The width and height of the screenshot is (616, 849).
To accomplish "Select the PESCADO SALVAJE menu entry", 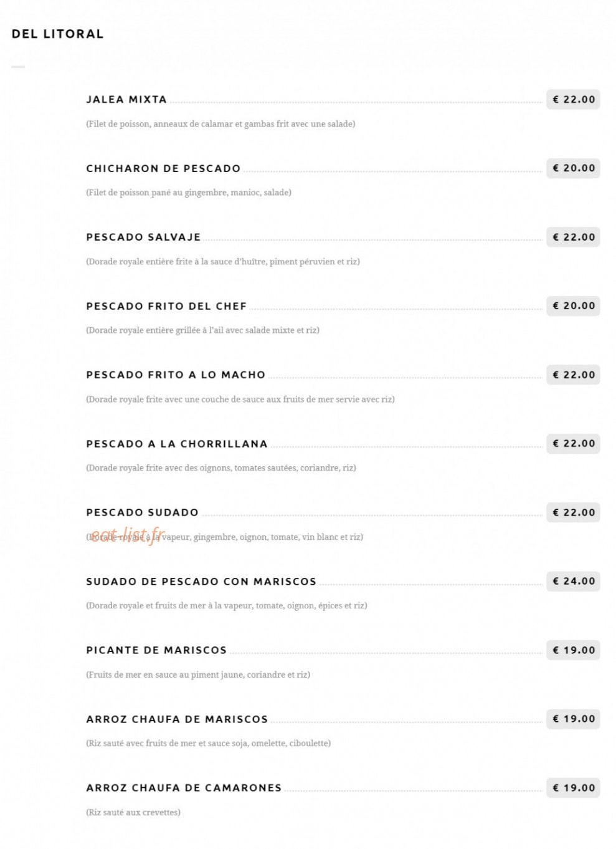I will tap(143, 237).
